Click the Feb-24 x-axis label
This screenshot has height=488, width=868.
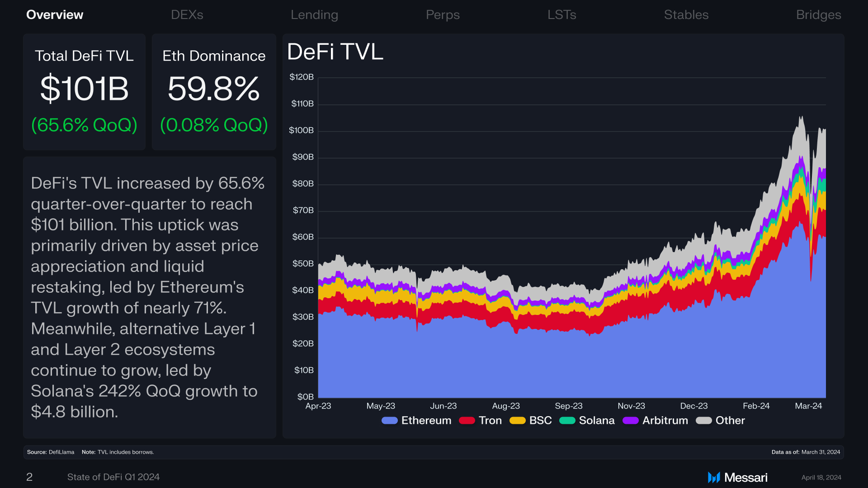pyautogui.click(x=756, y=406)
